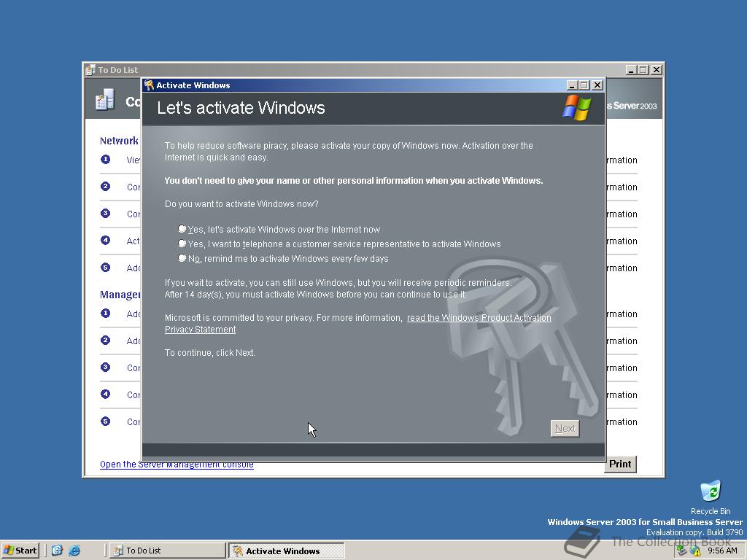747x560 pixels.
Task: Click the number 2 bullet under Management
Action: 105,340
